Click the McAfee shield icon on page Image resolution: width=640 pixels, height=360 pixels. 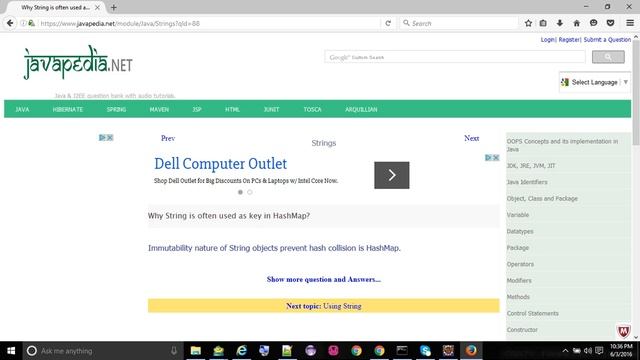(x=623, y=331)
